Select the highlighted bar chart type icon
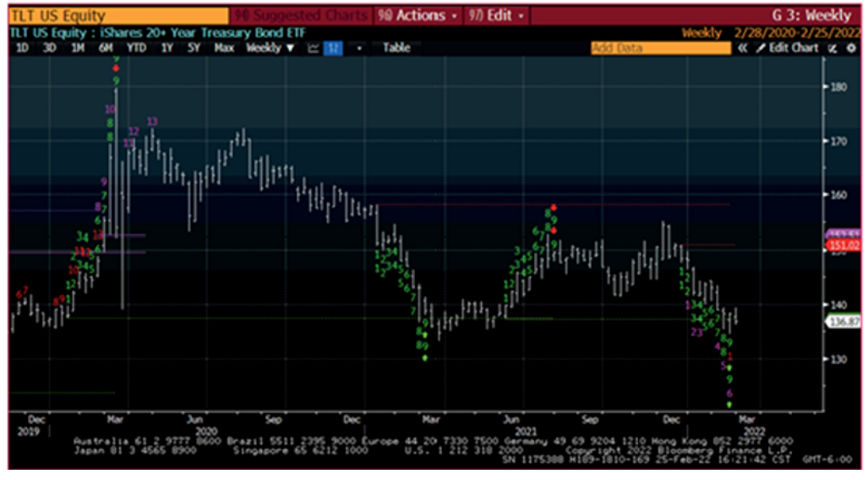Image resolution: width=868 pixels, height=480 pixels. click(333, 48)
